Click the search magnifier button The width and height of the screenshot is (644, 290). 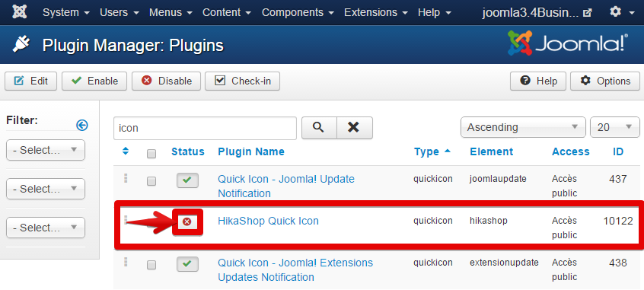319,128
